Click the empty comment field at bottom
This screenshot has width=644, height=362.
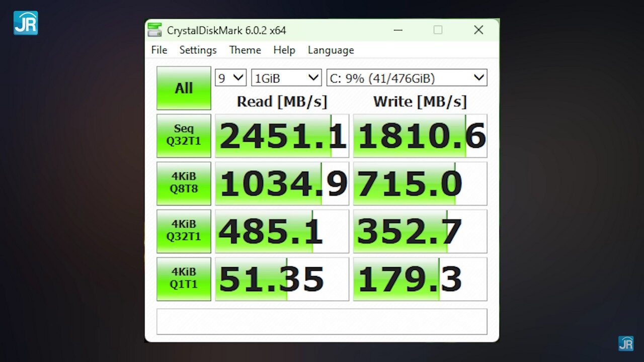coord(321,321)
